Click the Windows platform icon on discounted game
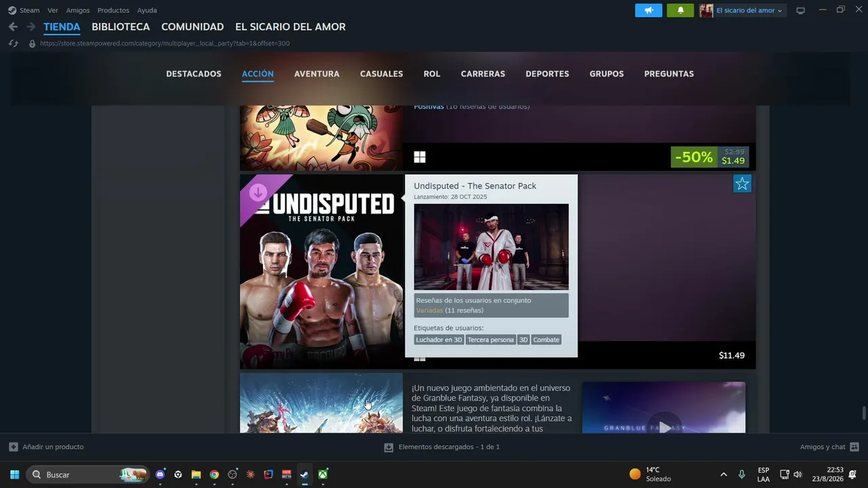The width and height of the screenshot is (868, 488). [x=420, y=157]
